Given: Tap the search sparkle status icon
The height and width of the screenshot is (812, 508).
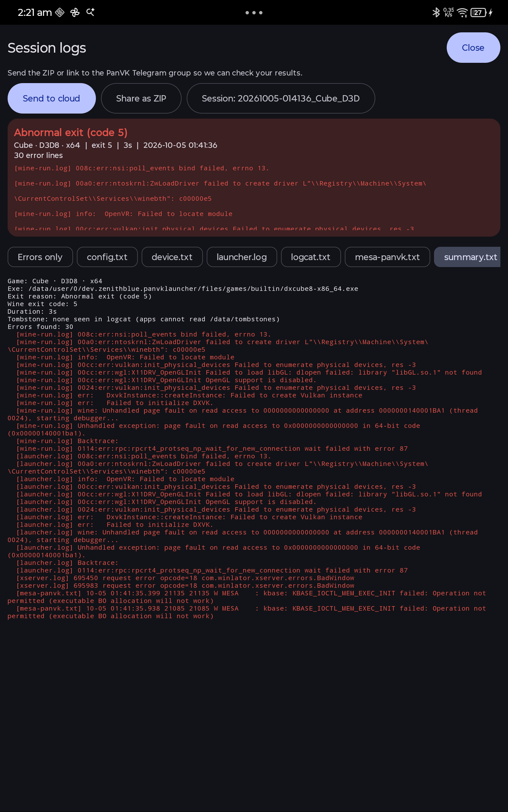Looking at the screenshot, I should (90, 12).
